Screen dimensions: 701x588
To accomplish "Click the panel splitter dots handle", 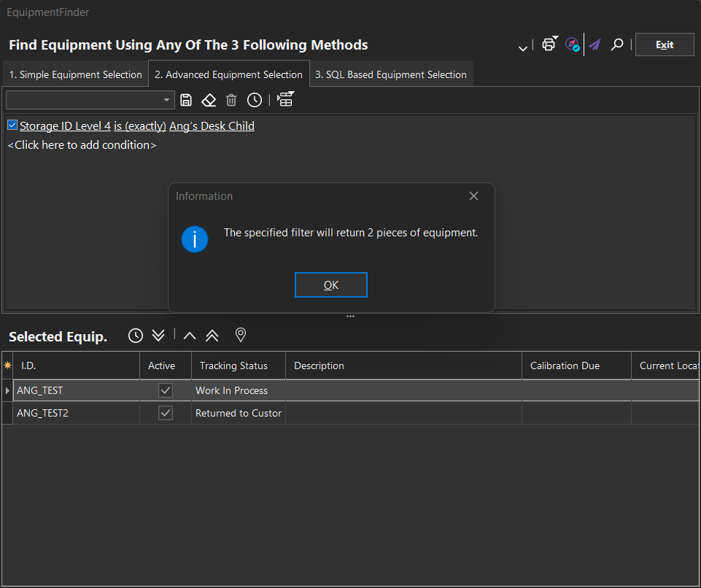I will (350, 317).
